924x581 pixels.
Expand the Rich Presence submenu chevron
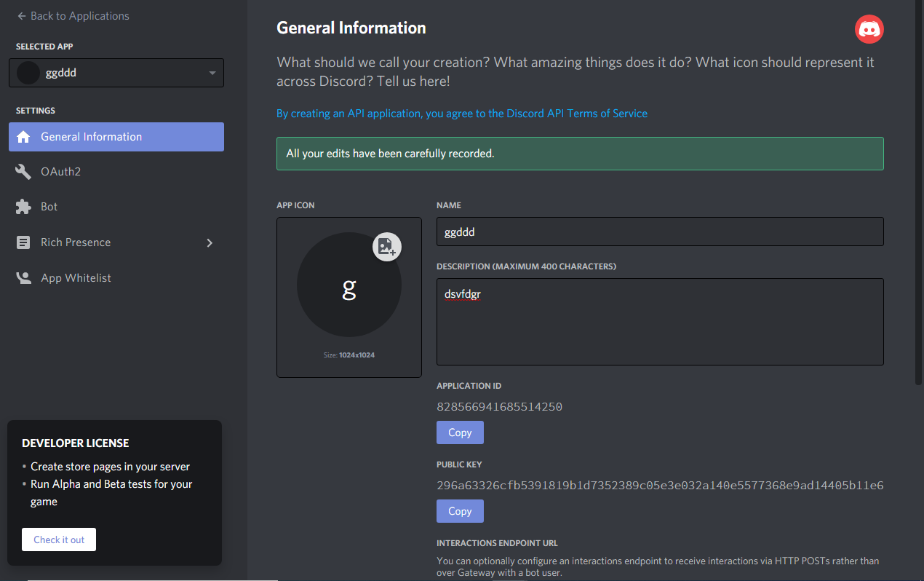(210, 242)
